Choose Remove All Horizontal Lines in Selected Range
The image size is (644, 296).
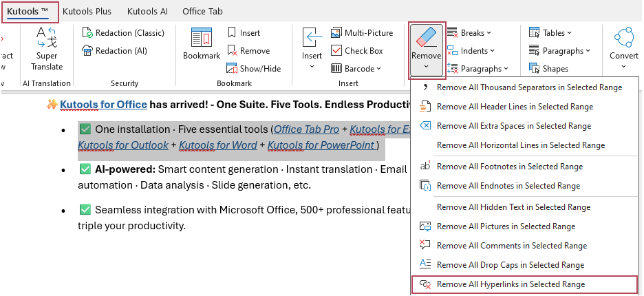click(x=525, y=145)
